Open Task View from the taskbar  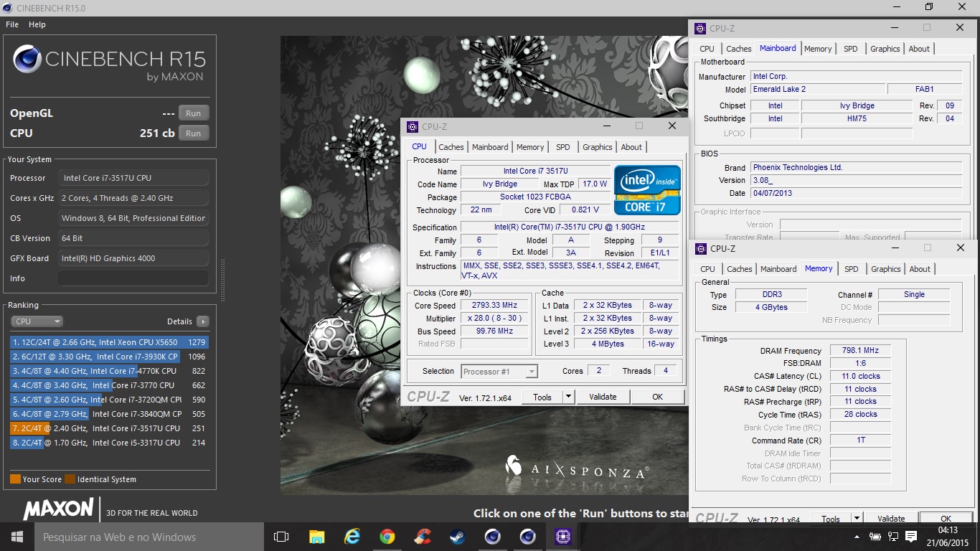[x=281, y=537]
